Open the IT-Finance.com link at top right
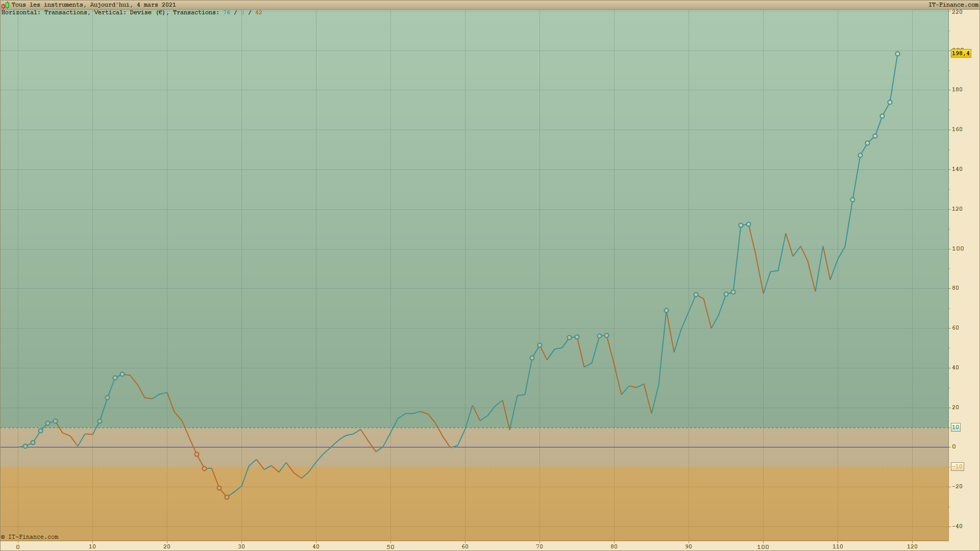This screenshot has width=980, height=551. pos(953,5)
